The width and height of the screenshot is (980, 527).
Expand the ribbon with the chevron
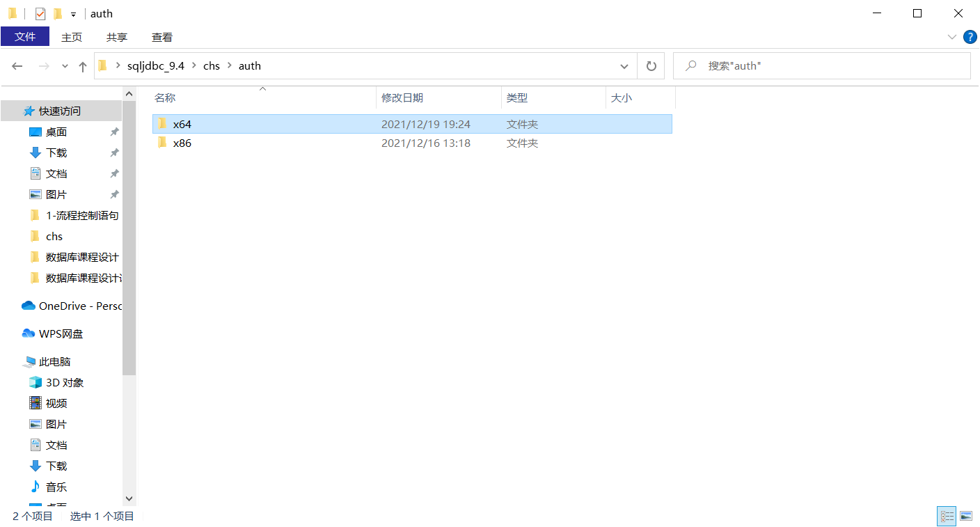pos(952,37)
